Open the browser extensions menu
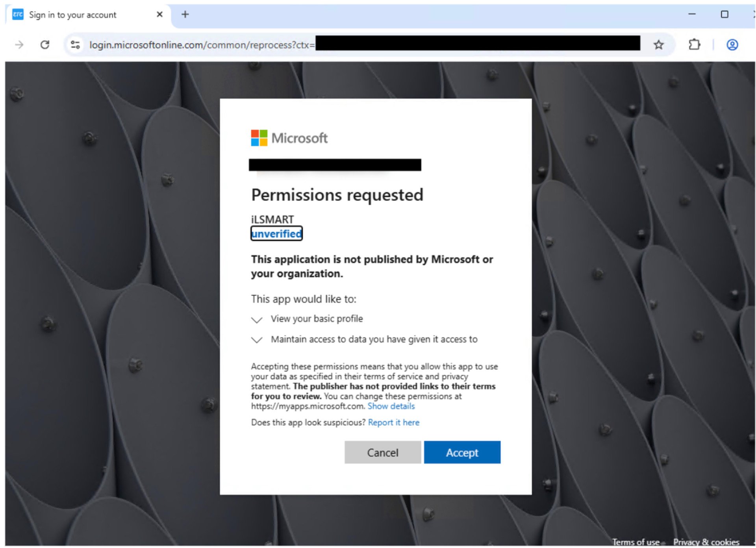This screenshot has width=756, height=548. point(694,44)
